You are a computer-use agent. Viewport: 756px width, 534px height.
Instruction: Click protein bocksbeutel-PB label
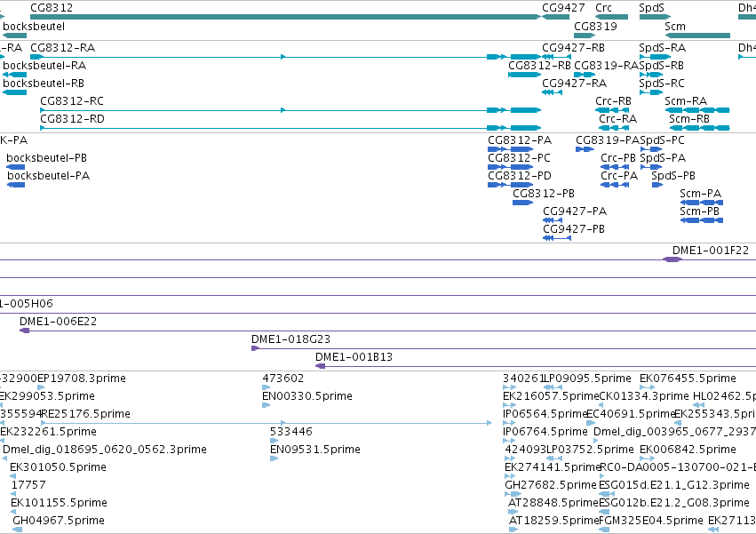point(46,158)
